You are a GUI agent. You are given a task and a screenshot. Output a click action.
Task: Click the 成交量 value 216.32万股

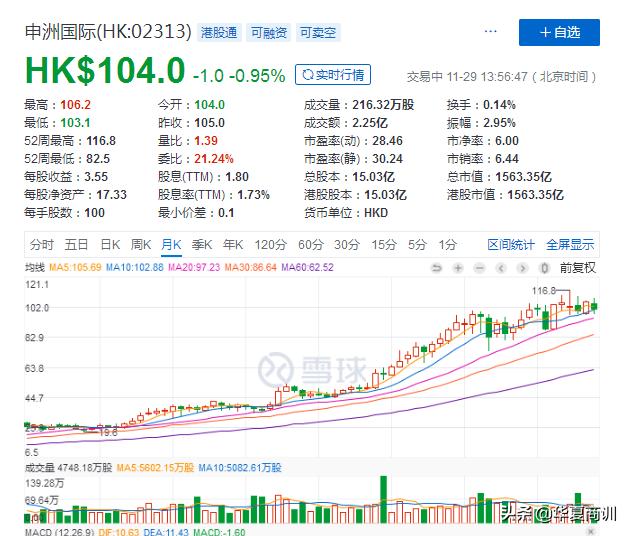pos(383,105)
